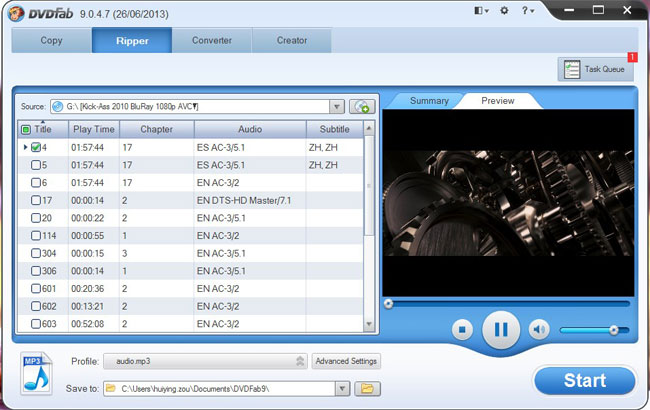The image size is (650, 410).
Task: Check title 602 checkbox
Action: click(36, 306)
